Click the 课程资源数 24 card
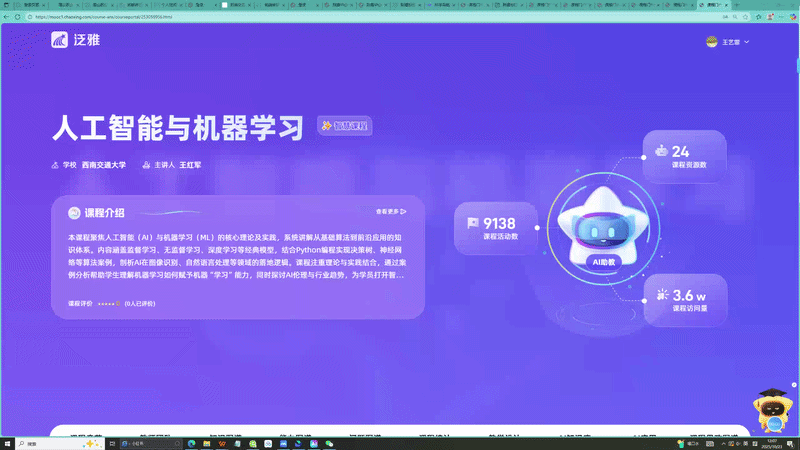Image resolution: width=800 pixels, height=450 pixels. pyautogui.click(x=684, y=157)
